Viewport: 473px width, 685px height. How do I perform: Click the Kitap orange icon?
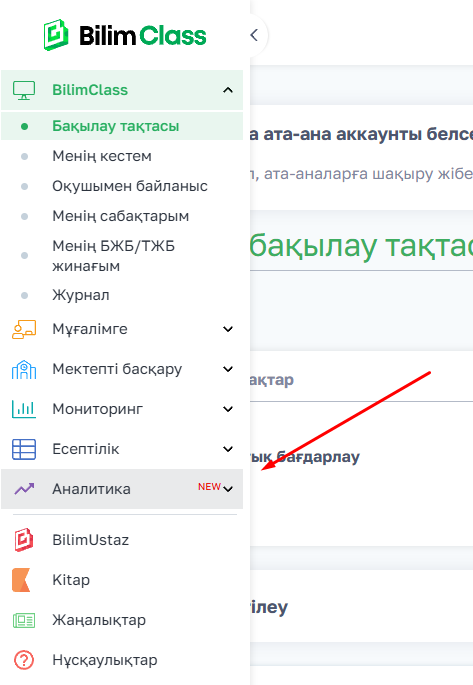[x=21, y=580]
